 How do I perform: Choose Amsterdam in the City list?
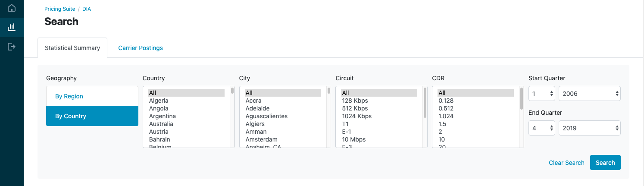click(262, 139)
